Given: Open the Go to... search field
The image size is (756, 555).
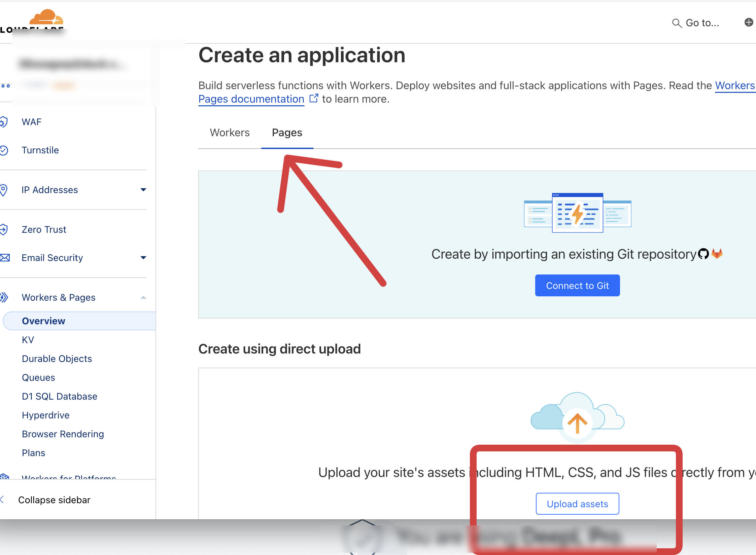Looking at the screenshot, I should coord(702,23).
